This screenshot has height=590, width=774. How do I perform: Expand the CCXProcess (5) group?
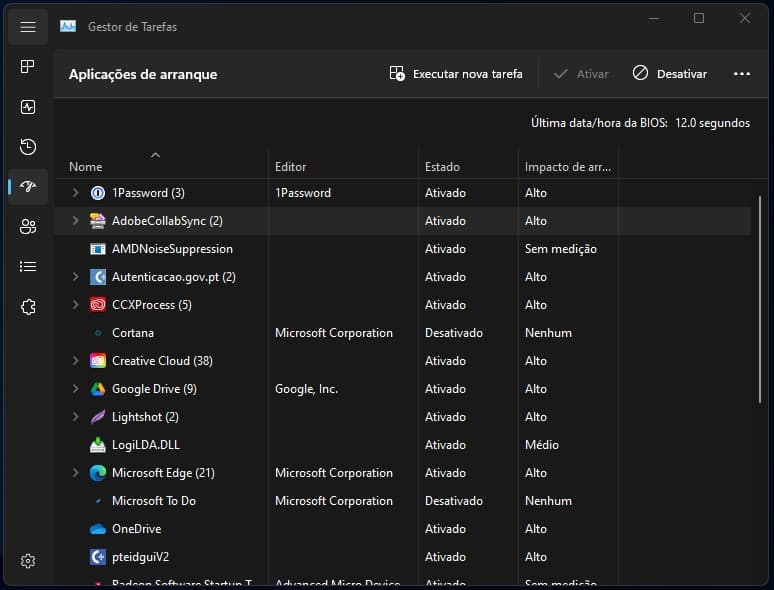coord(76,305)
